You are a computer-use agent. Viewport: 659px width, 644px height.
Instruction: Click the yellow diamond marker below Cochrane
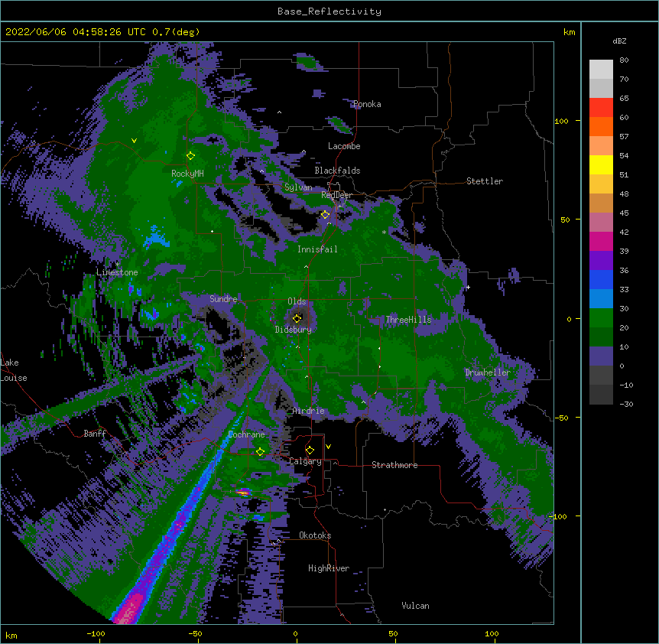(x=260, y=452)
